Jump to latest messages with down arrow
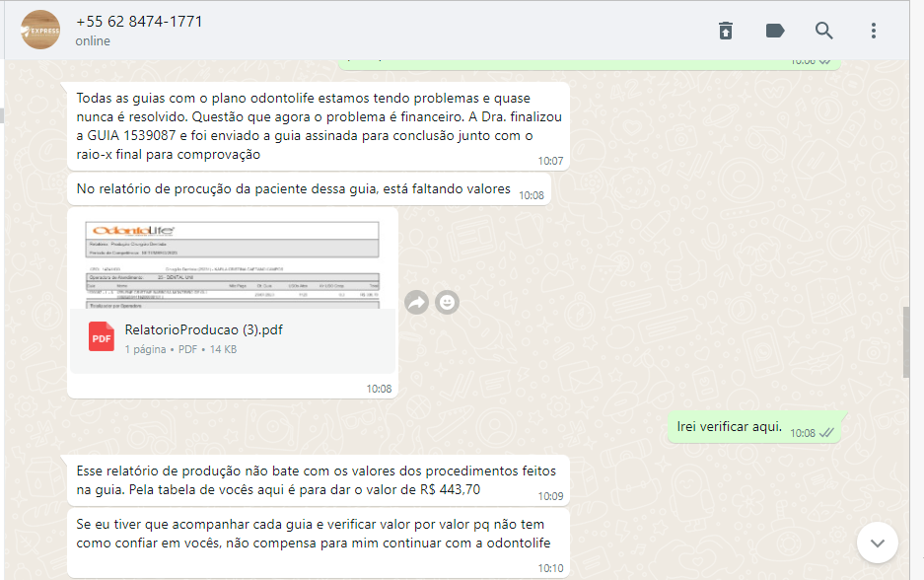924x580 pixels. click(878, 543)
